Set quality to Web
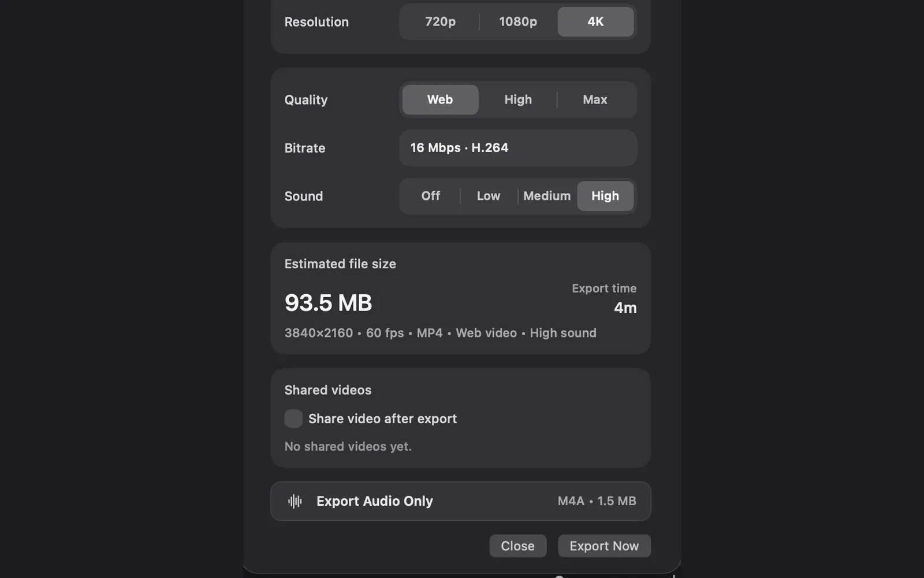Viewport: 924px width, 578px height. click(x=440, y=99)
